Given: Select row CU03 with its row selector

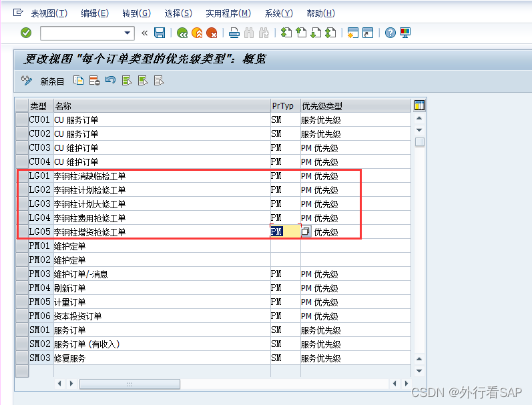Looking at the screenshot, I should pos(22,147).
